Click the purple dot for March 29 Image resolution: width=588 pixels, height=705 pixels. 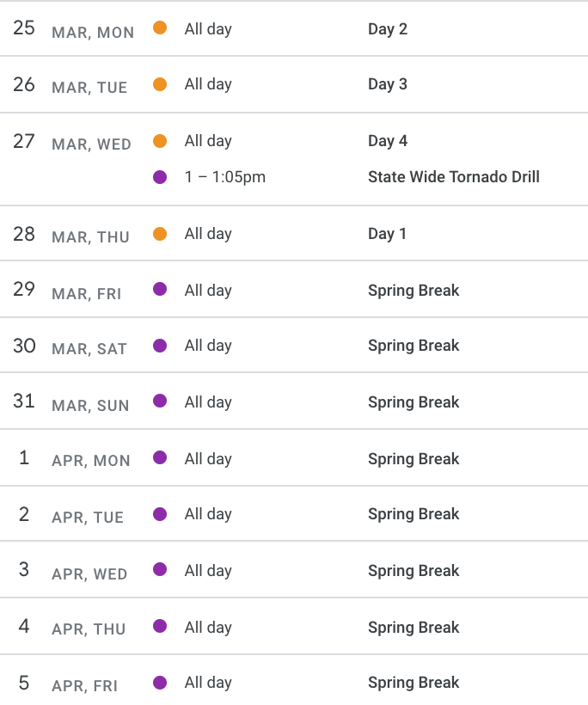coord(160,289)
